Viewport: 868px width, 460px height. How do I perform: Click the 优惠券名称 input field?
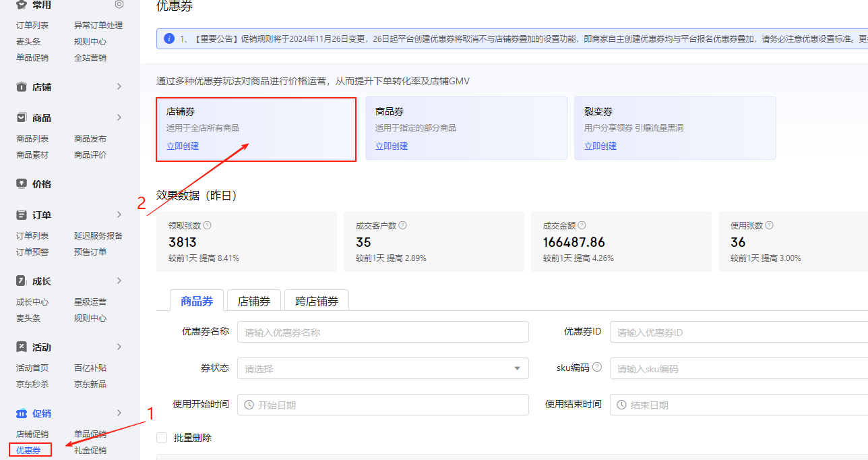pos(382,332)
